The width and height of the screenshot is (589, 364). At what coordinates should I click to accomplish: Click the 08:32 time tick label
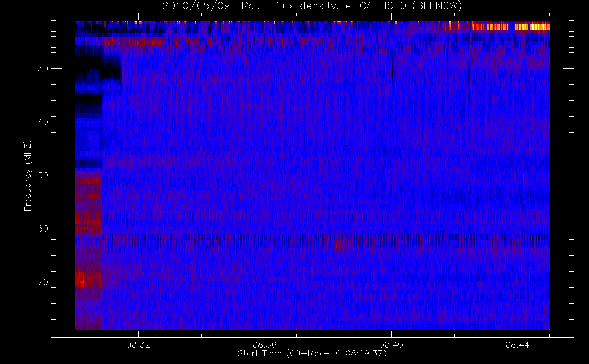138,345
